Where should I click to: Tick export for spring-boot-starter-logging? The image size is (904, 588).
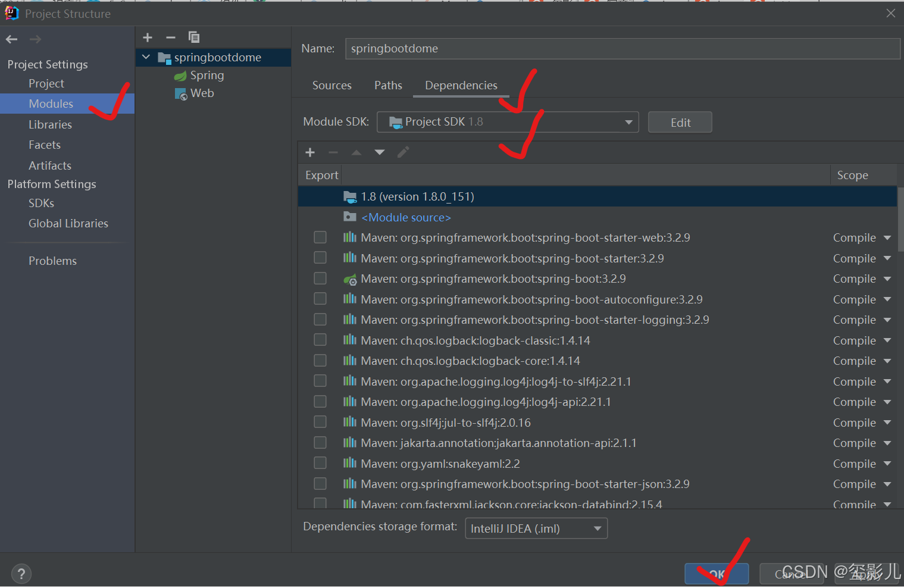[320, 320]
